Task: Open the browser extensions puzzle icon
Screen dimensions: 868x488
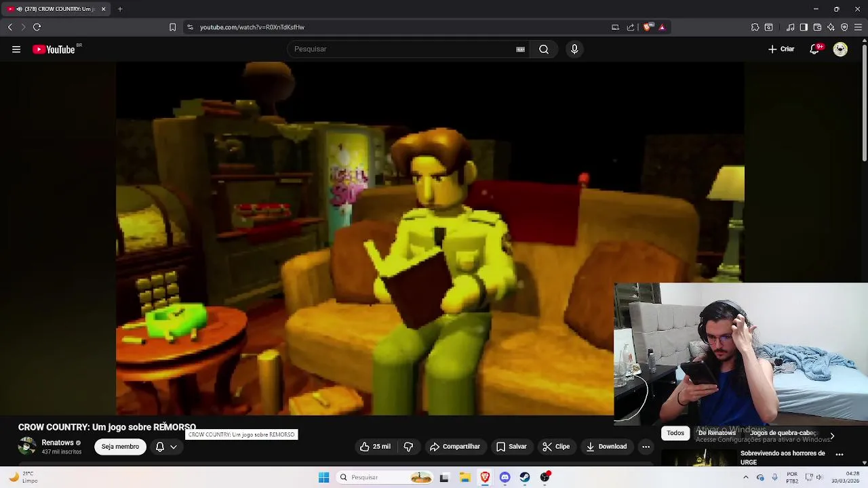Action: [755, 27]
